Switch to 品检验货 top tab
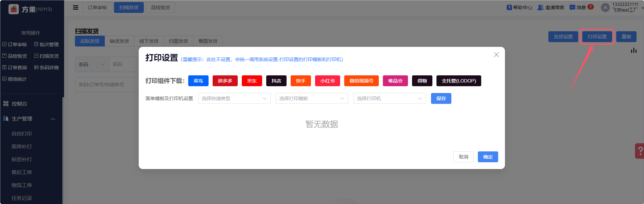Screen dimensions: 644x204 coord(160,7)
